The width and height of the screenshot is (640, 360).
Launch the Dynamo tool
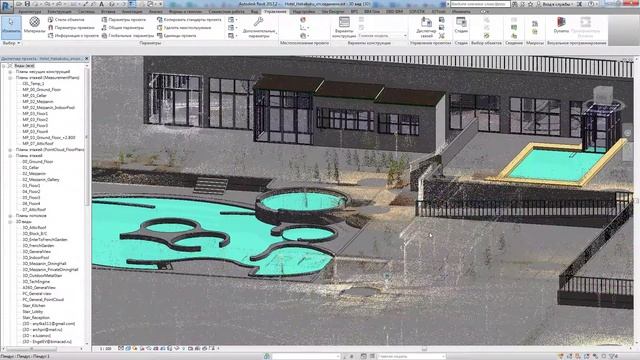[561, 25]
